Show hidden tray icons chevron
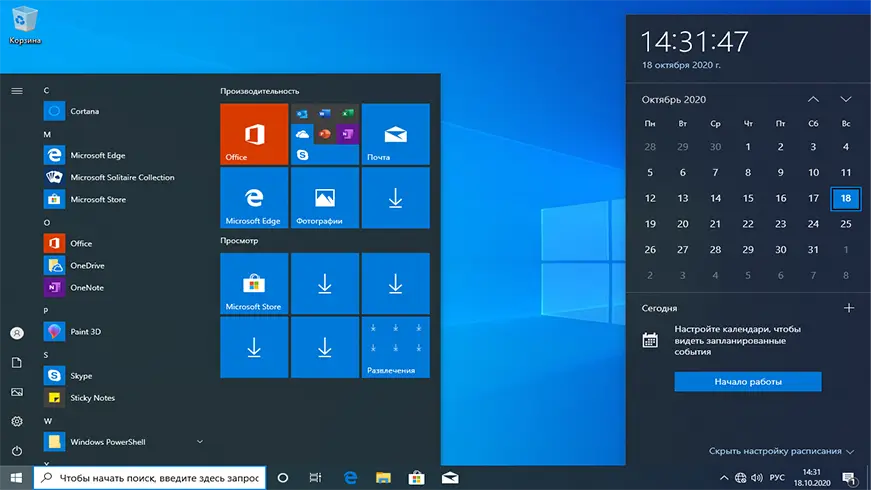This screenshot has width=871, height=490. [724, 478]
